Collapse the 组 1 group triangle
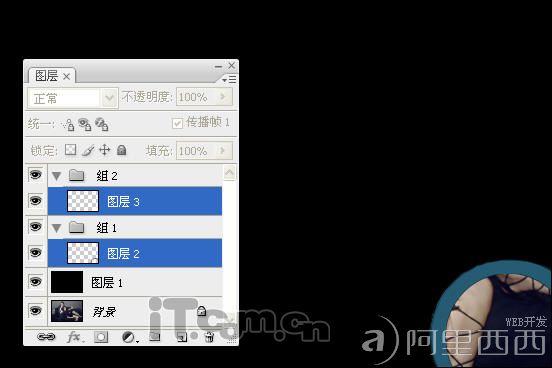The image size is (552, 368). pos(56,229)
